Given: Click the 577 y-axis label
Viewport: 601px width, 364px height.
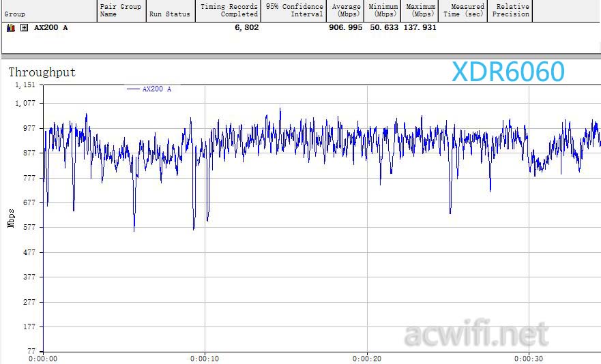Looking at the screenshot, I should 29,228.
